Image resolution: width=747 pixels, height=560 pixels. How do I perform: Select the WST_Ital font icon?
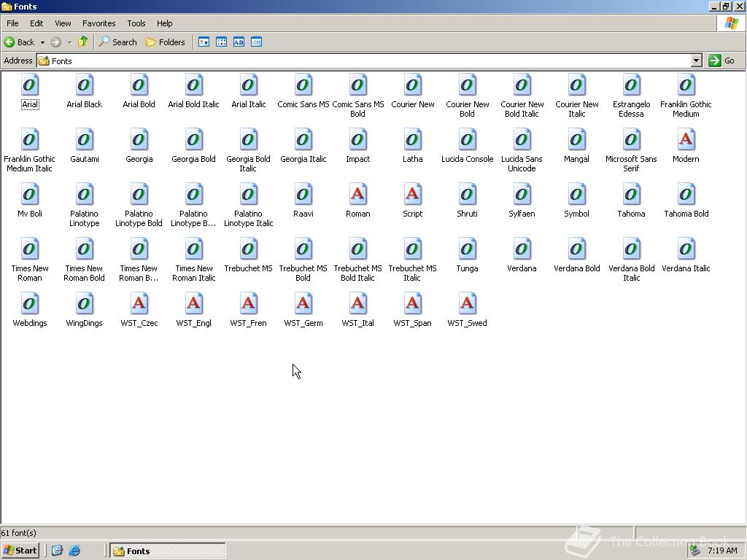point(357,304)
